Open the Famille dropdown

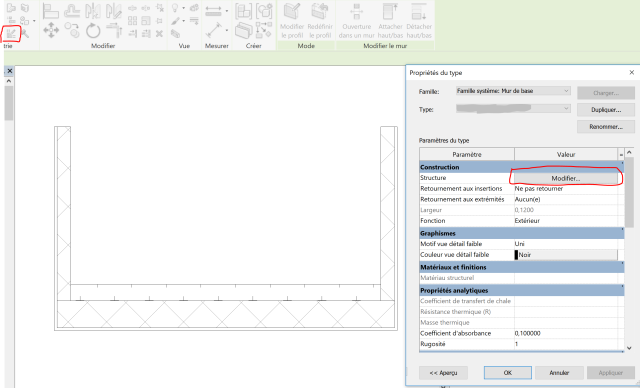click(x=513, y=91)
